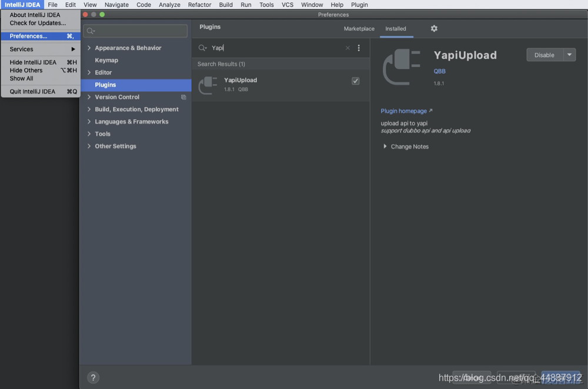Expand the Other Settings chevron
The width and height of the screenshot is (588, 389).
point(89,146)
